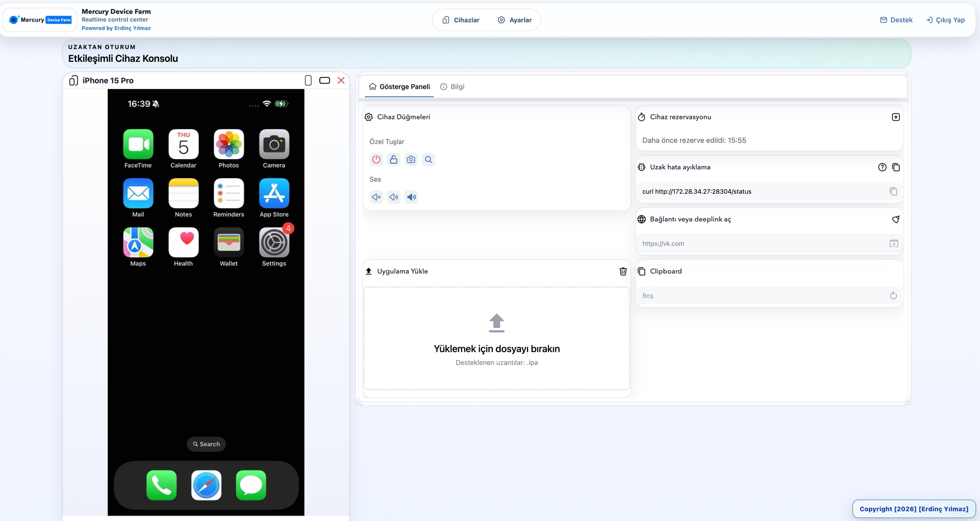Copy the curl status command
The width and height of the screenshot is (980, 521).
click(893, 191)
